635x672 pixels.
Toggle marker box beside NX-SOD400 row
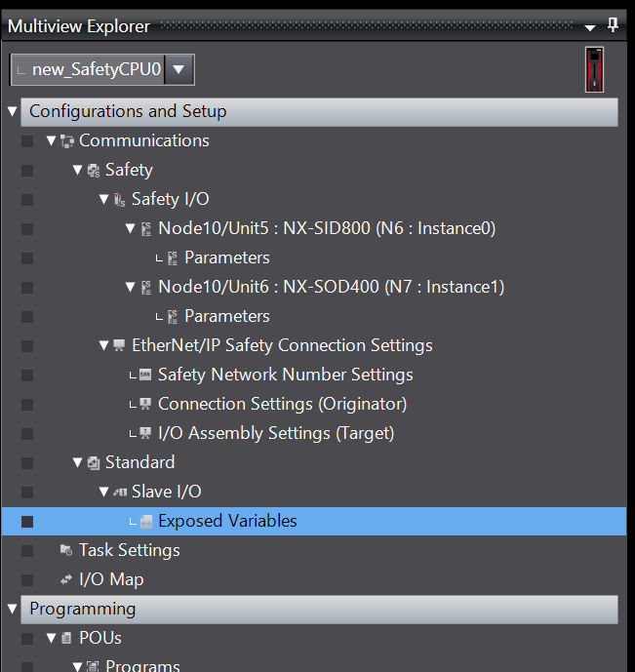click(27, 288)
